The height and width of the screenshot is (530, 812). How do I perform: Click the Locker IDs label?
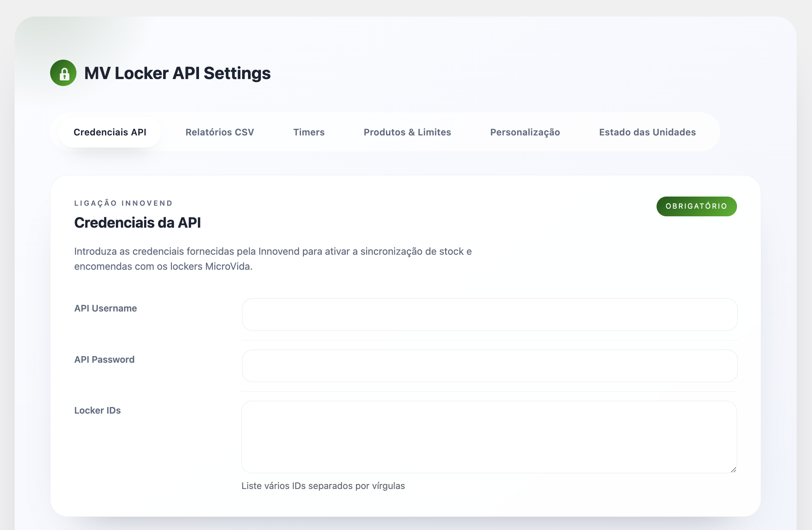click(97, 410)
